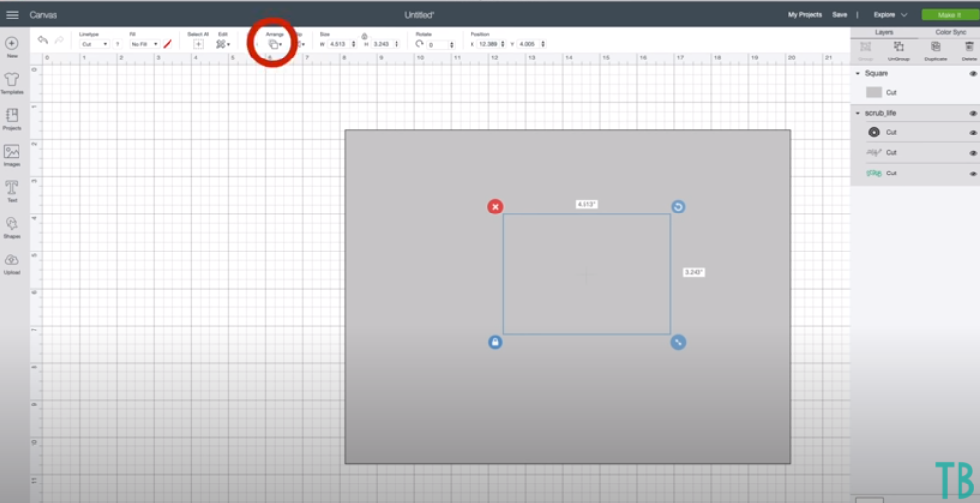This screenshot has width=980, height=503.
Task: Hide the circle Cut layer
Action: [973, 133]
